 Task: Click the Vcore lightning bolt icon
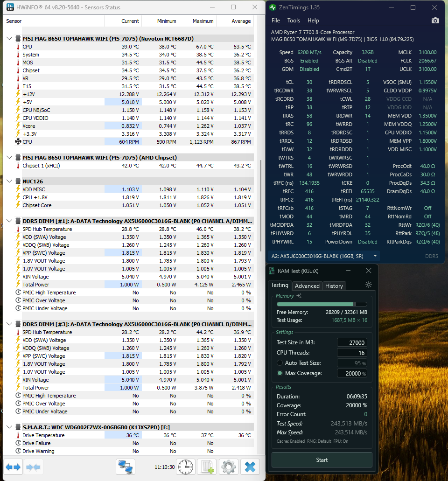(18, 125)
